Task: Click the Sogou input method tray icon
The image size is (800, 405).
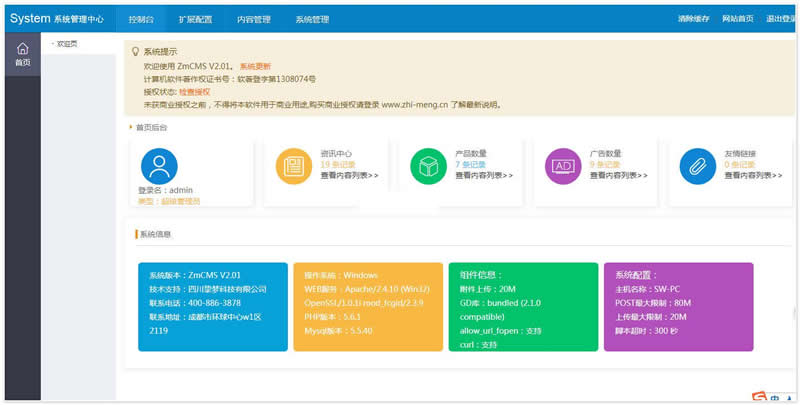Action: 761,397
